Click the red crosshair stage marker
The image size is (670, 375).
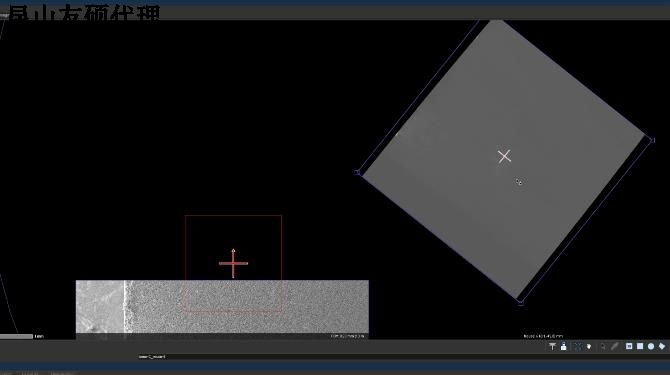[x=233, y=264]
